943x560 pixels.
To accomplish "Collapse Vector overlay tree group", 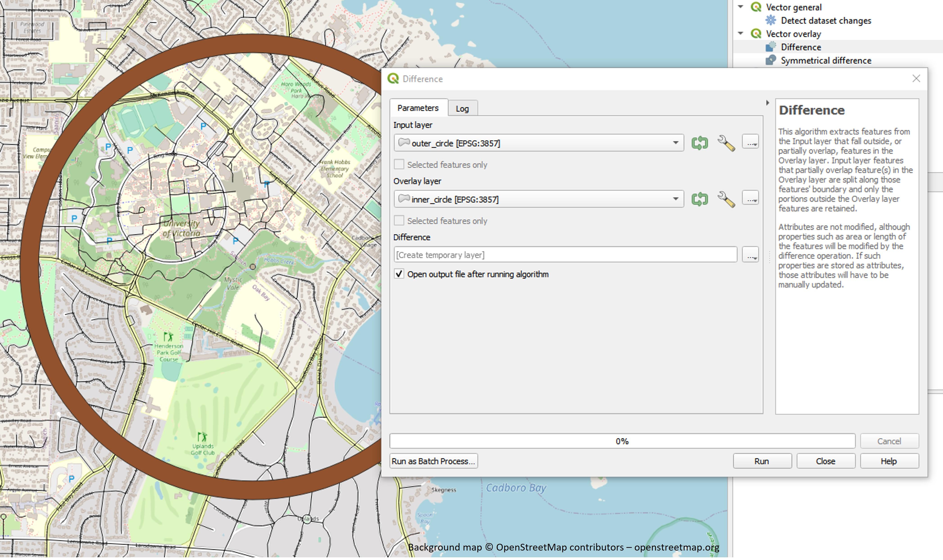I will coord(741,33).
